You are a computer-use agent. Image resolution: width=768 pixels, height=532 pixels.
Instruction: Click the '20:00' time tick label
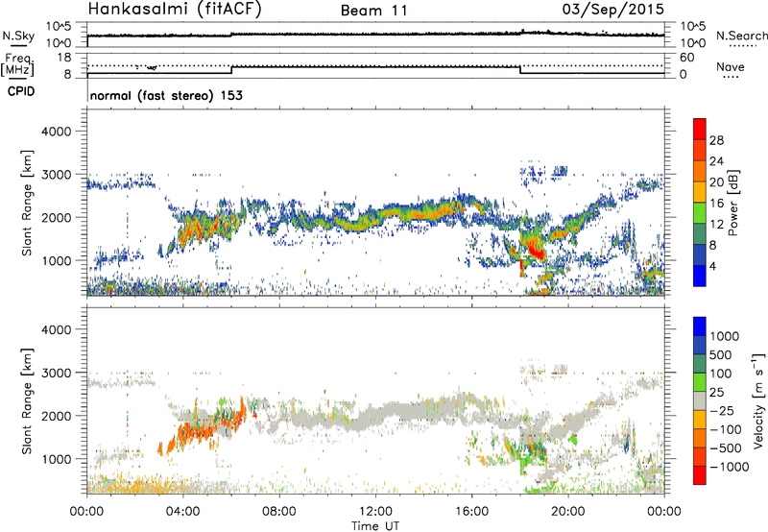(x=568, y=512)
